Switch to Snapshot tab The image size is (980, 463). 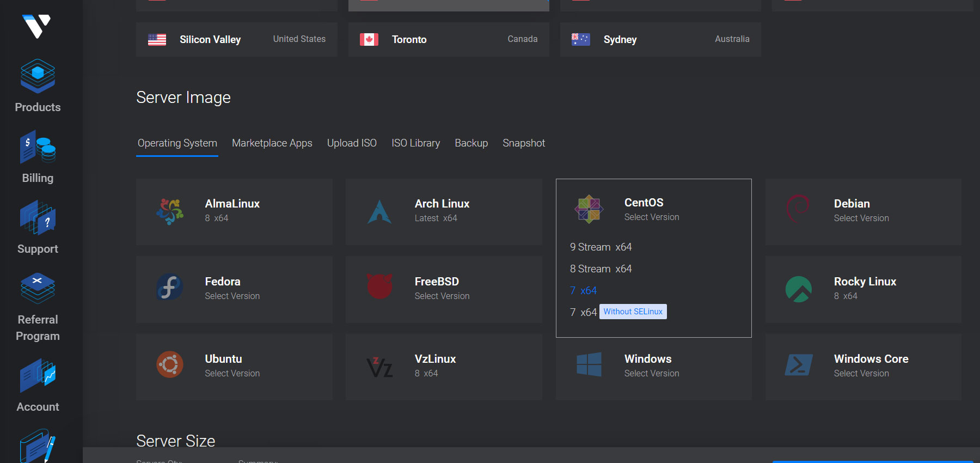524,143
